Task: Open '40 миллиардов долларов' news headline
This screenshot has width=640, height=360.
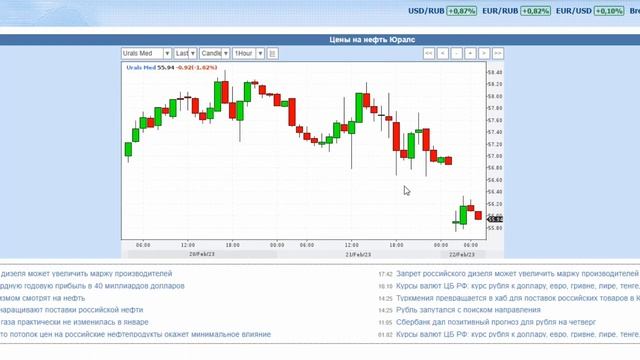Action: tap(92, 286)
